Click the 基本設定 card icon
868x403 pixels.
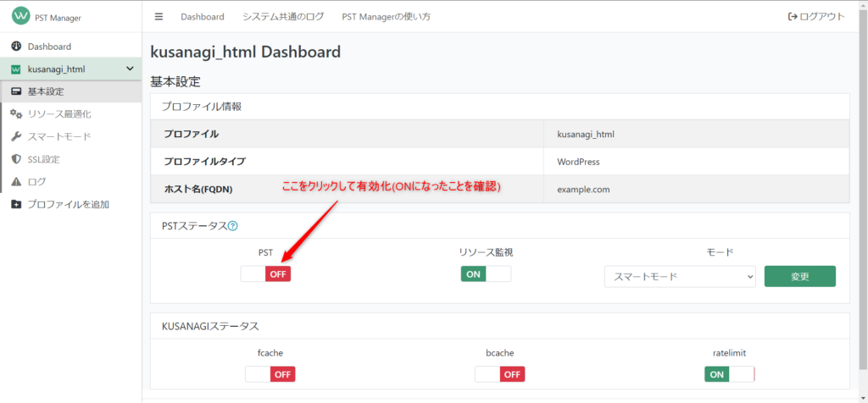tap(16, 91)
